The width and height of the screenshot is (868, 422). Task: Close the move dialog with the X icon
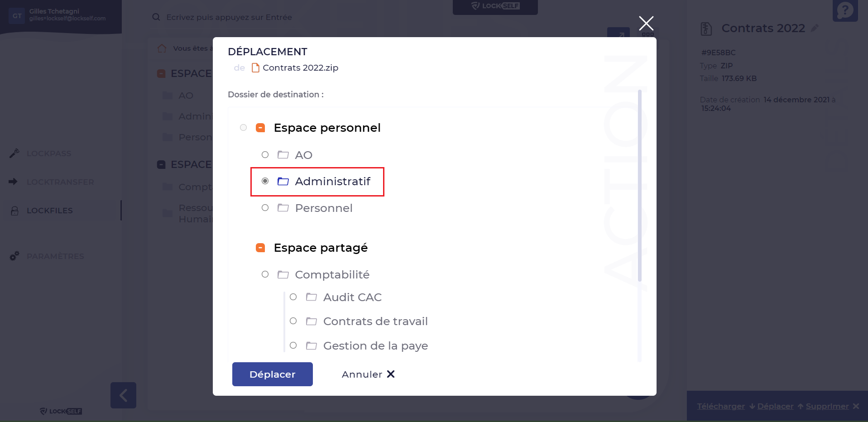646,23
